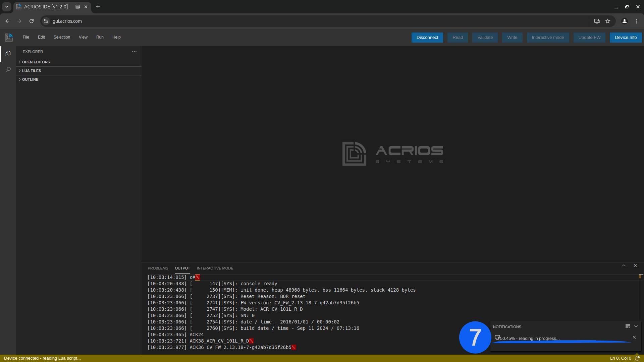Expand the OUTLINE section
The width and height of the screenshot is (644, 362).
click(30, 79)
